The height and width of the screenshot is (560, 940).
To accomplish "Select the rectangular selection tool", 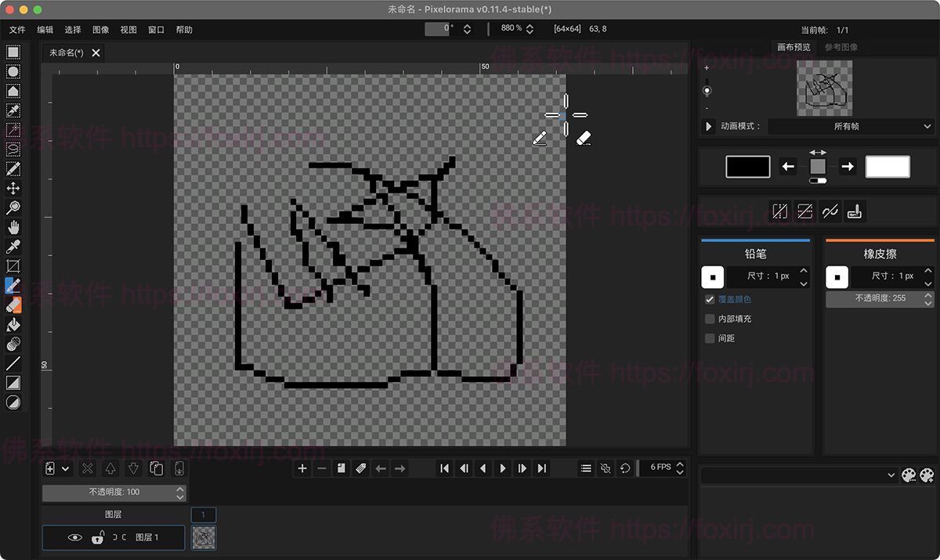I will coord(13,52).
